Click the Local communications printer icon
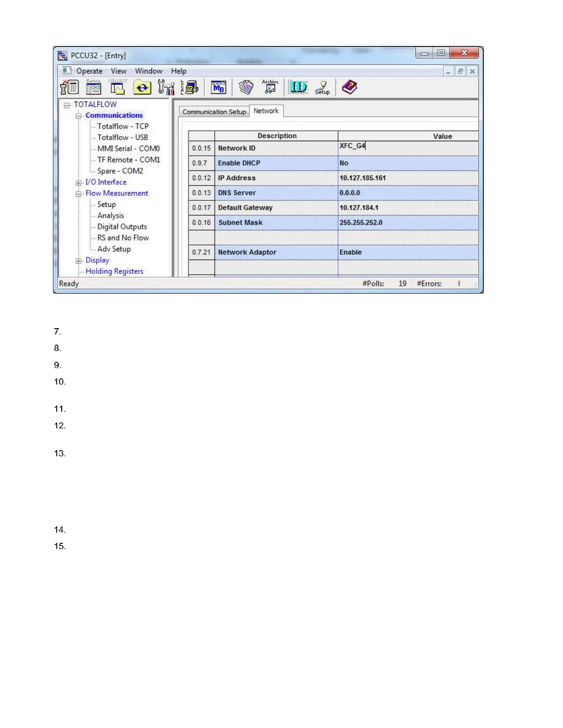The image size is (563, 728). click(190, 87)
